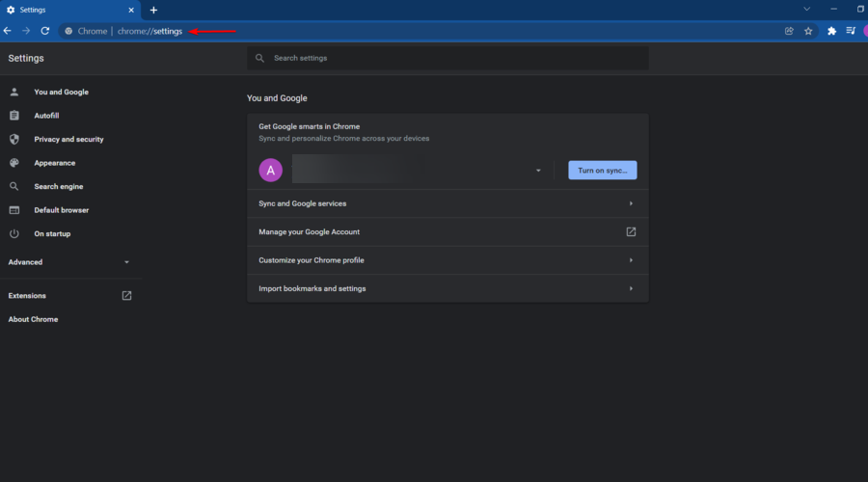Click the On startup power icon
The width and height of the screenshot is (868, 482).
point(14,233)
